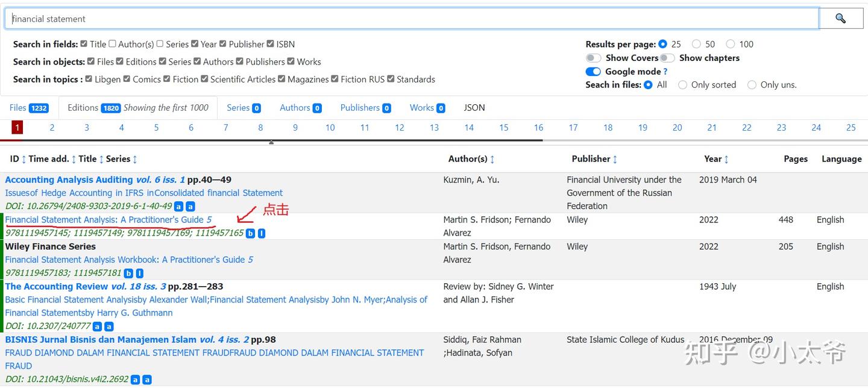Open the Authors results tab
This screenshot has height=388, width=868.
click(x=300, y=108)
